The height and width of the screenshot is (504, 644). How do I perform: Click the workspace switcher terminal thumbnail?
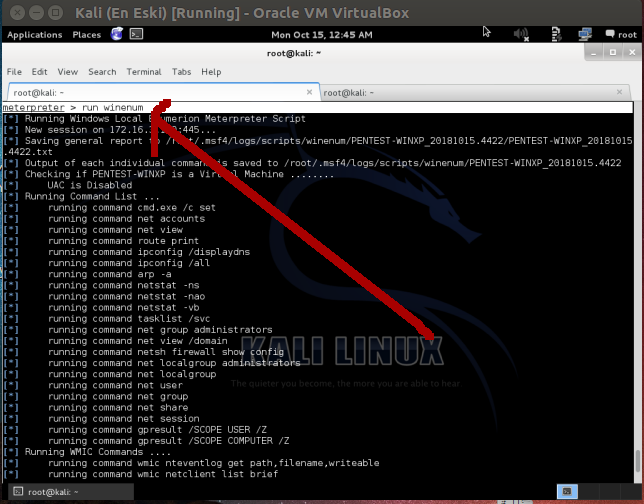point(567,492)
